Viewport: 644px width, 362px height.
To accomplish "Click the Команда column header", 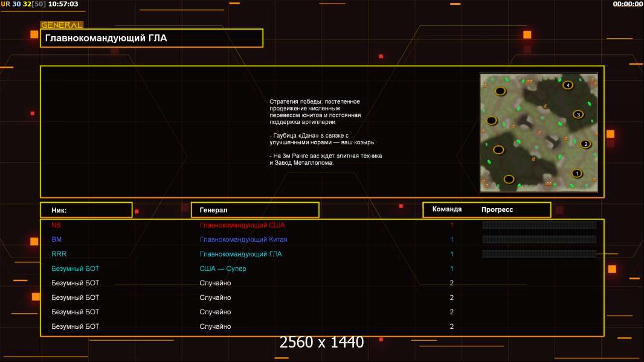I will (x=447, y=209).
